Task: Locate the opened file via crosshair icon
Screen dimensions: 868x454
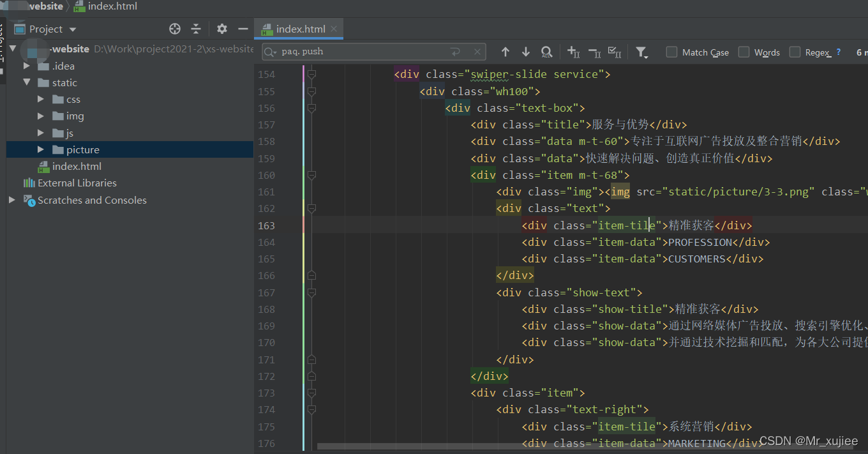Action: pos(175,29)
